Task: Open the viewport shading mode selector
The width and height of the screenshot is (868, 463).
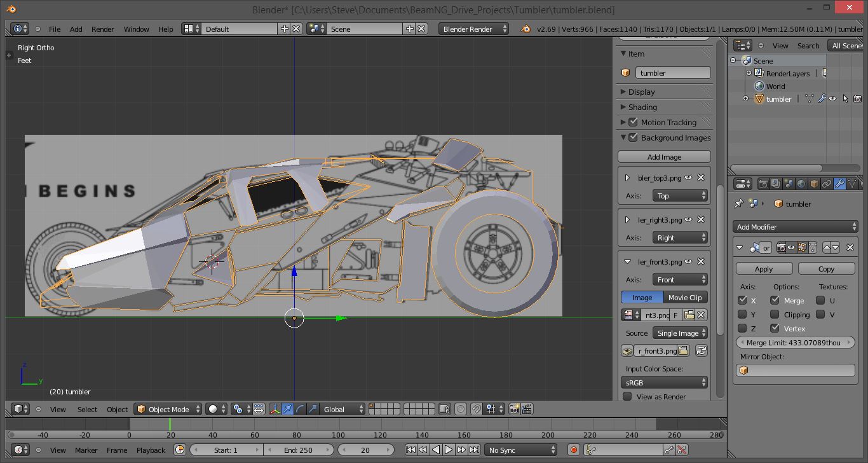Action: coord(216,409)
